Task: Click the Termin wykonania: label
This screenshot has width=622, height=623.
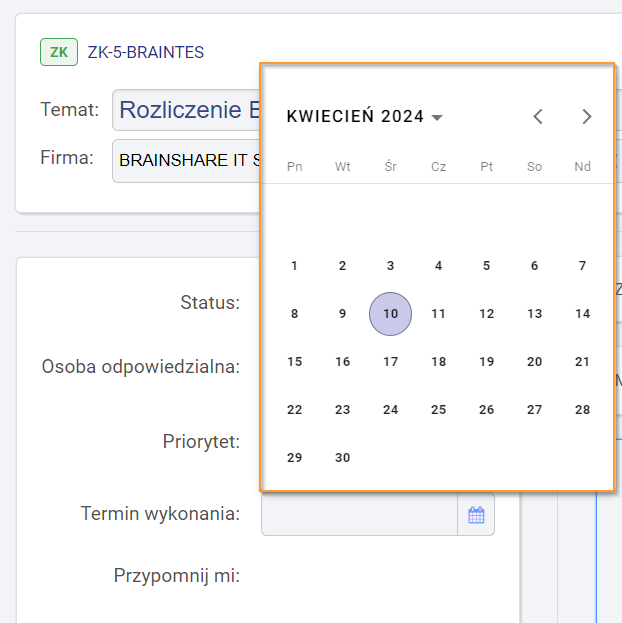Action: (160, 514)
